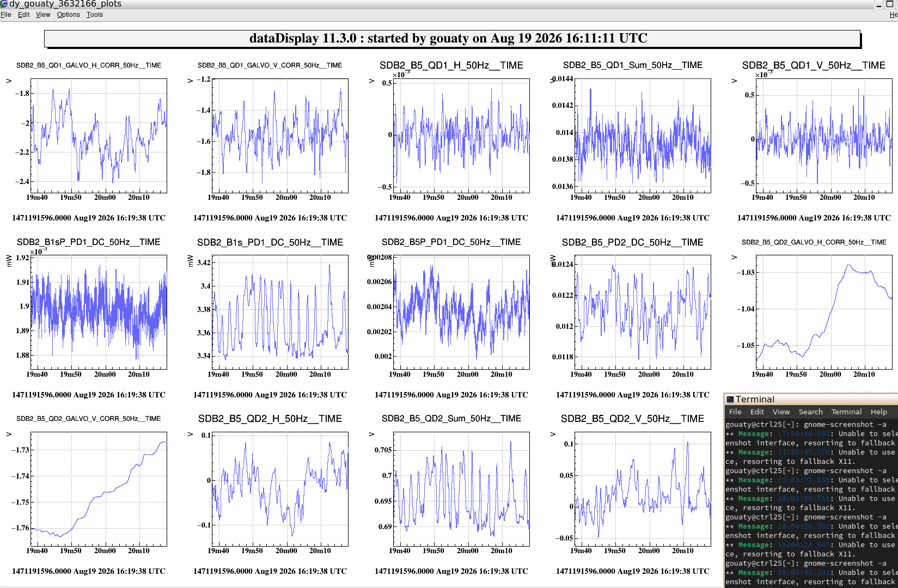This screenshot has width=898, height=588.
Task: Open the View menu in dataDisplay
Action: click(x=43, y=15)
